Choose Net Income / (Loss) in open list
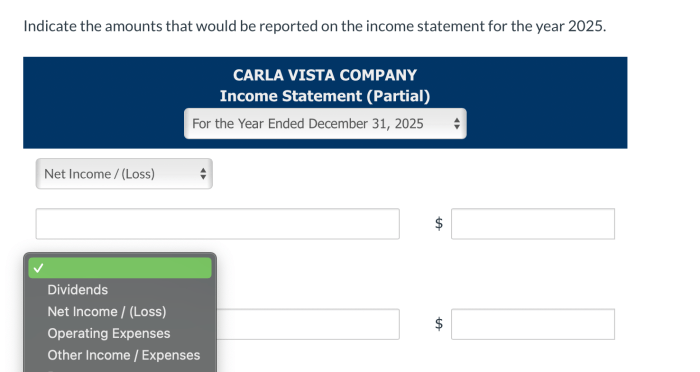 [x=107, y=312]
